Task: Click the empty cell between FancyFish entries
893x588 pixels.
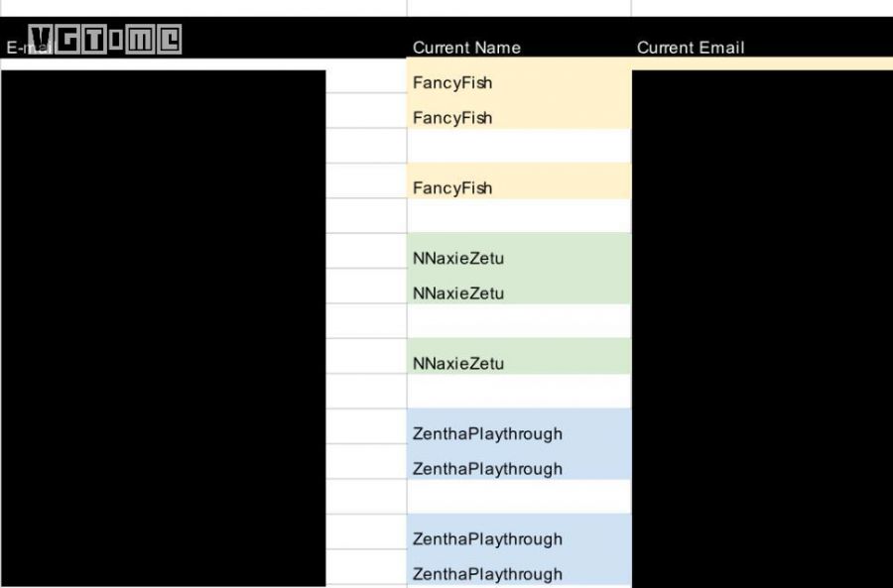Action: [518, 147]
